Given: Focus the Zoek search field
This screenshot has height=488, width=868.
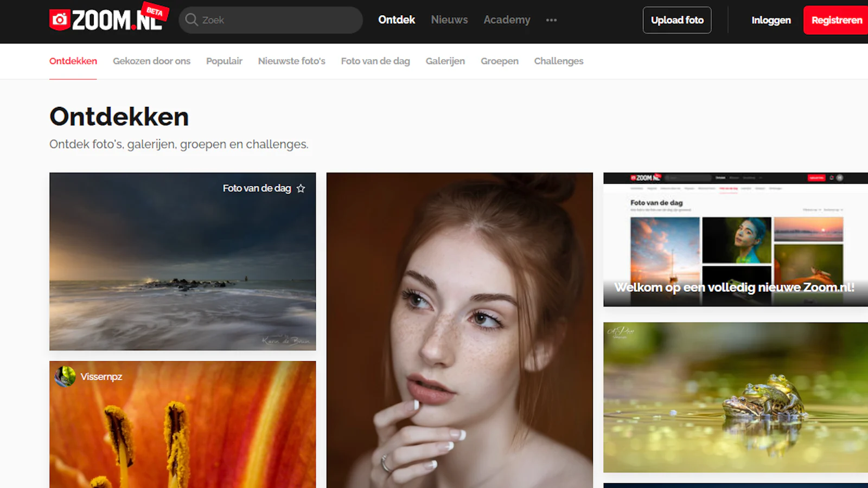Looking at the screenshot, I should tap(271, 20).
